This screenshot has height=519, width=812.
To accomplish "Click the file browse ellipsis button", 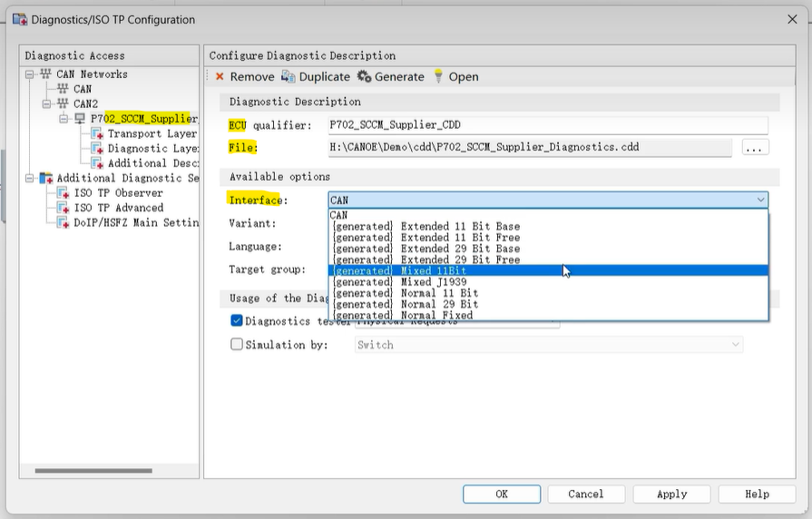I will pyautogui.click(x=755, y=148).
